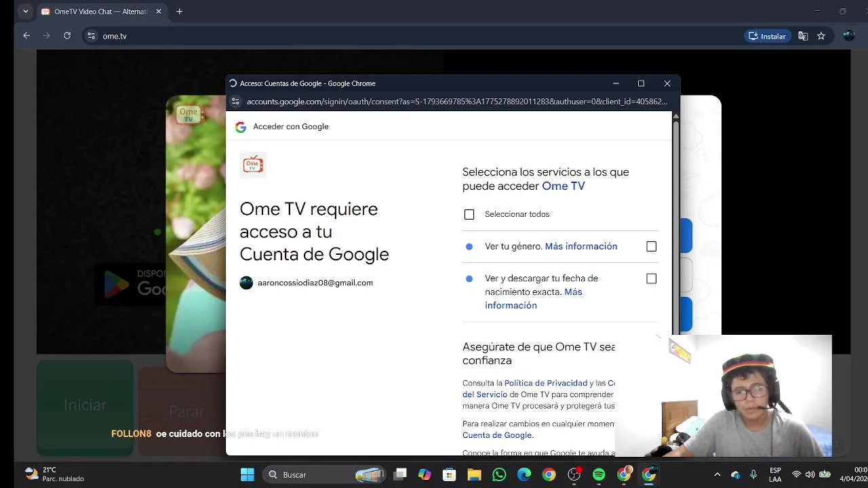Open Más información for fecha de nacimiento
The height and width of the screenshot is (488, 868).
534,299
